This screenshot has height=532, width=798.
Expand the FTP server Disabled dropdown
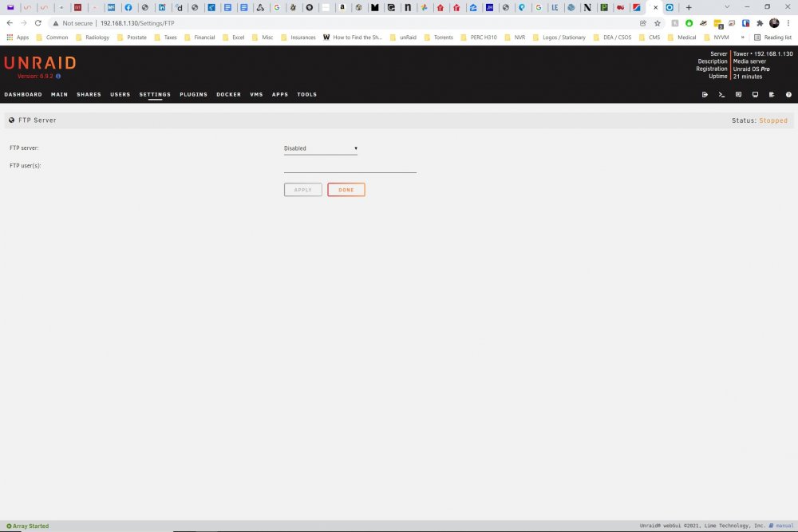tap(321, 148)
